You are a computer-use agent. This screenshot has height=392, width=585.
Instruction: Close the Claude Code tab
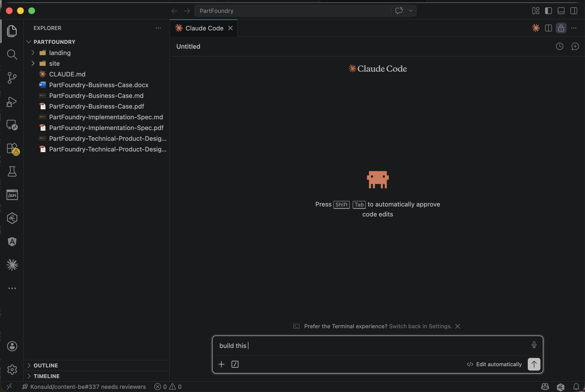tap(230, 28)
